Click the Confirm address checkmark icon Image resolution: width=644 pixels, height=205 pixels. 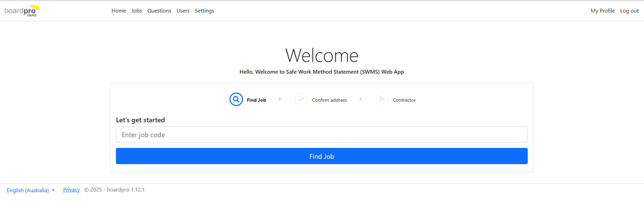tap(301, 100)
